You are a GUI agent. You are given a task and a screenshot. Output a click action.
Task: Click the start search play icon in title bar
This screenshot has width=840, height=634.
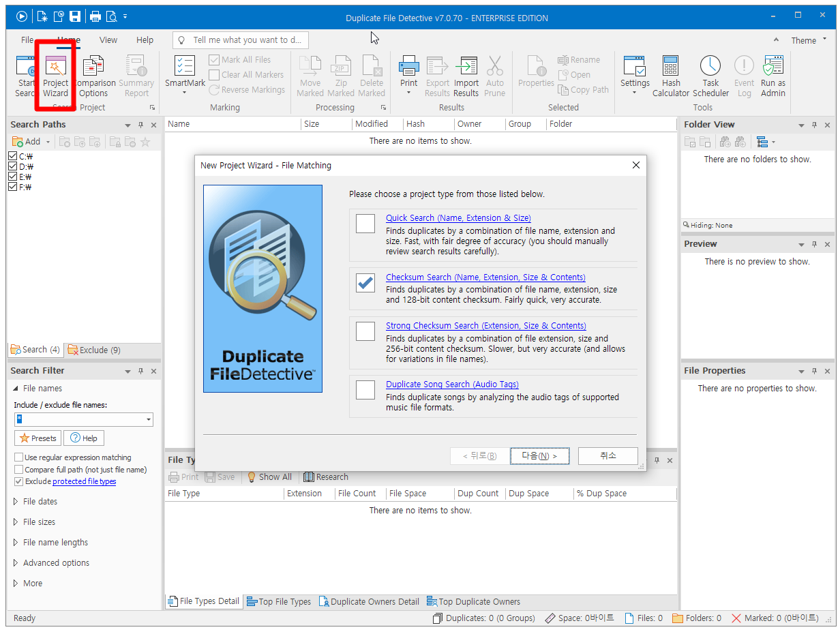pos(22,16)
